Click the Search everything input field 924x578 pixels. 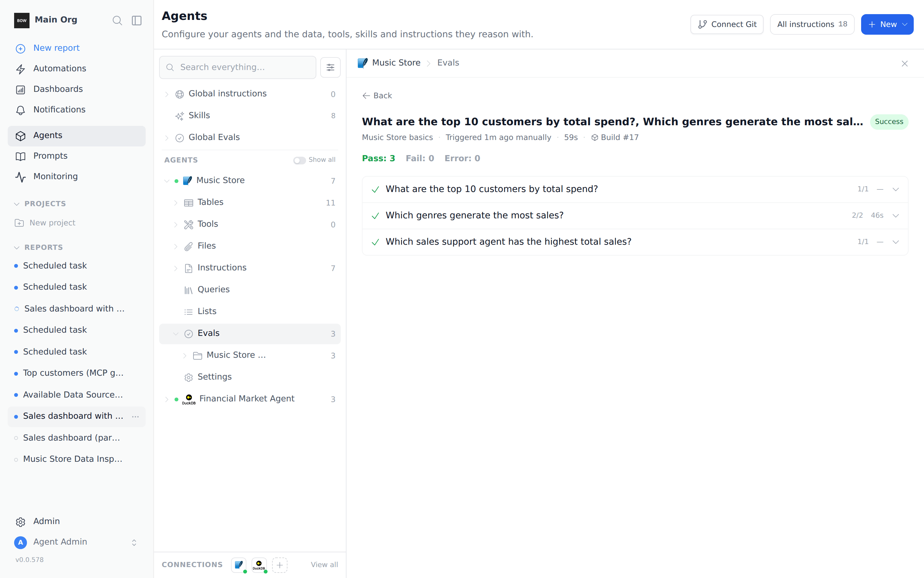[237, 67]
